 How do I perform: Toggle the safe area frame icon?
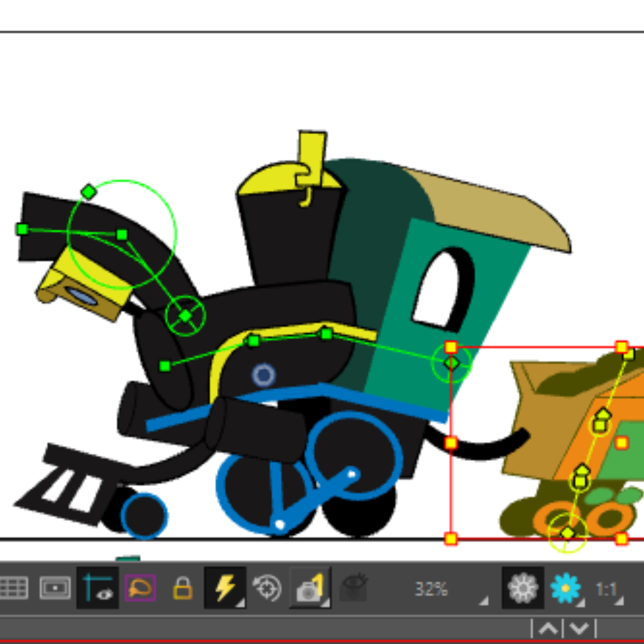(55, 588)
